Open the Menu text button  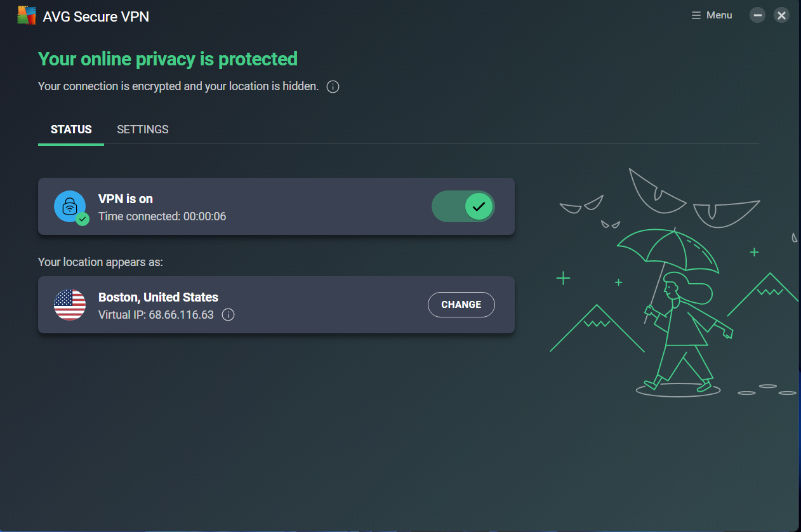tap(719, 15)
